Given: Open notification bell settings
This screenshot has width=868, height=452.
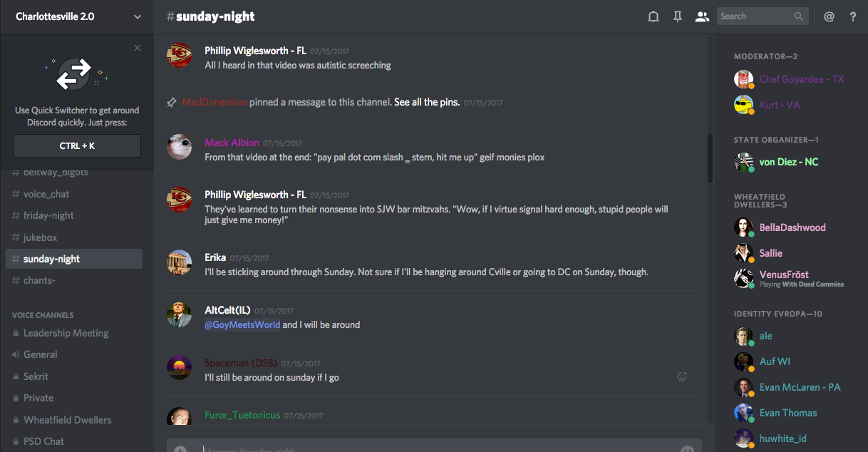Looking at the screenshot, I should pos(653,16).
